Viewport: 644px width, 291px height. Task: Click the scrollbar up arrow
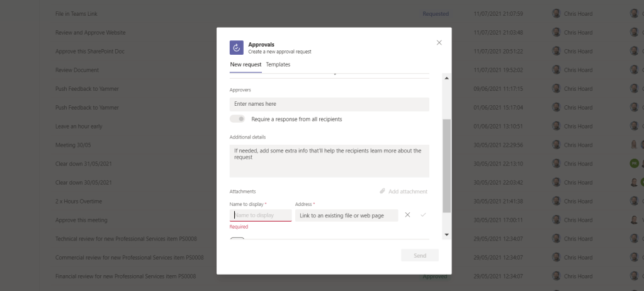(x=447, y=78)
